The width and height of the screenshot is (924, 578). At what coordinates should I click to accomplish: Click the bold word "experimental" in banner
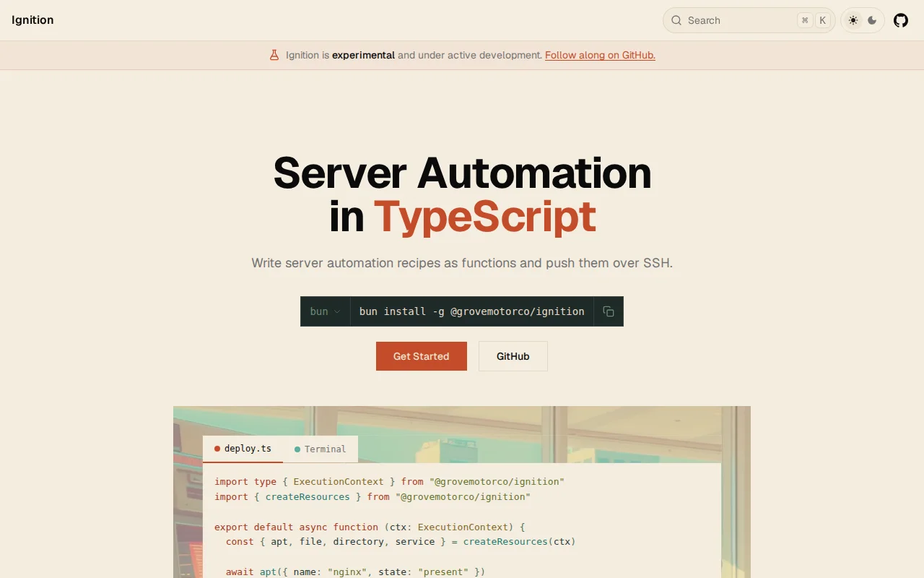(x=363, y=55)
